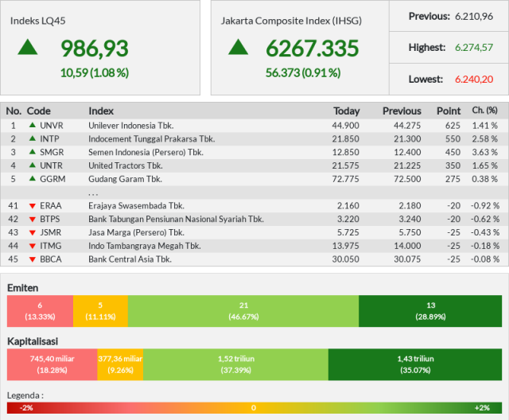Click the red down arrow next to ERAA

click(x=33, y=206)
